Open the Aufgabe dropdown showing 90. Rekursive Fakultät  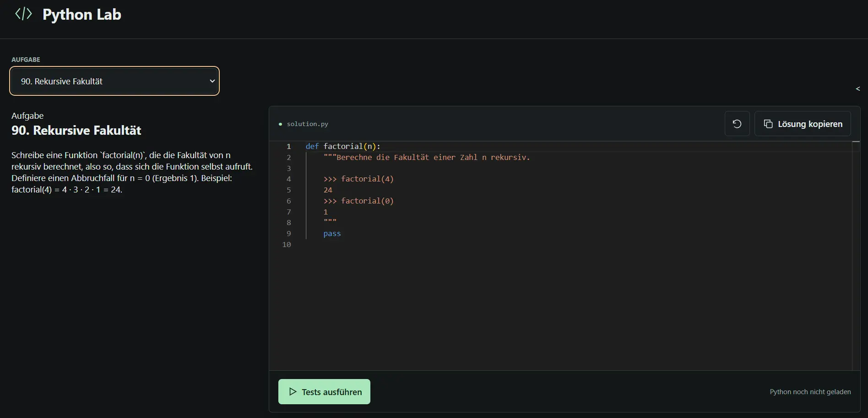coord(114,81)
